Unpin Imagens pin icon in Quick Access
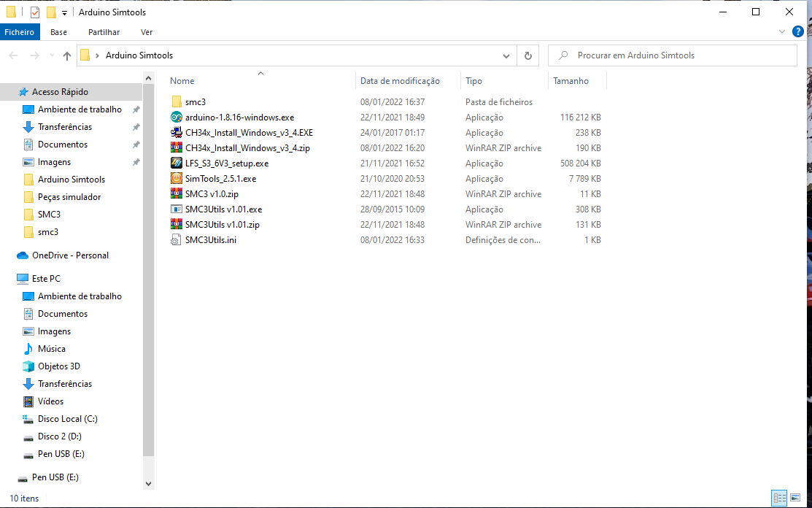 (136, 162)
